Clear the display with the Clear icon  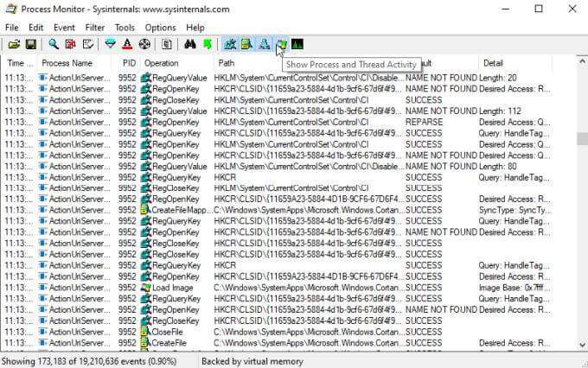click(87, 45)
